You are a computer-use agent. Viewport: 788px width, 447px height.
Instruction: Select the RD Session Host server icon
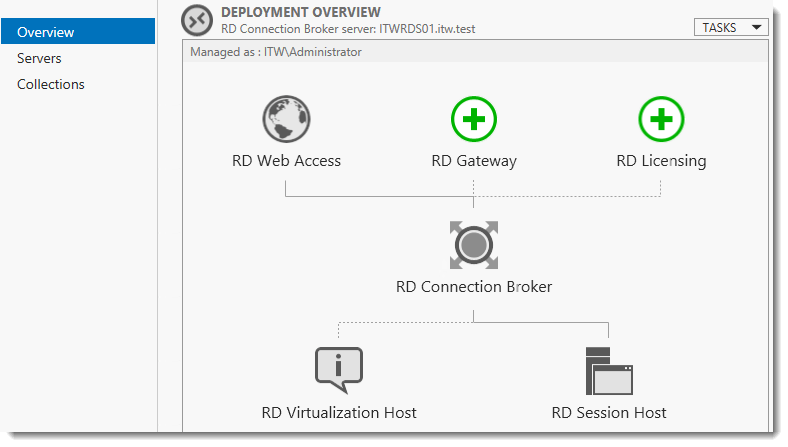[x=609, y=371]
